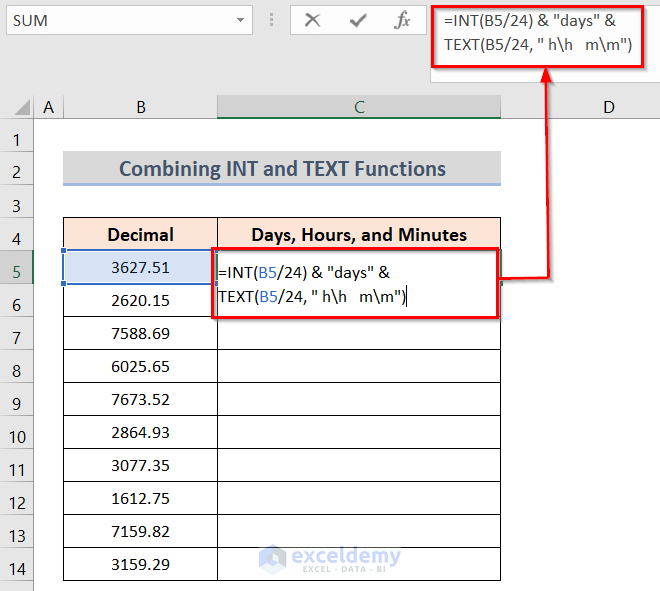Click 'Days, Hours, and Minutes' header cell
Image resolution: width=660 pixels, height=591 pixels.
coord(359,234)
